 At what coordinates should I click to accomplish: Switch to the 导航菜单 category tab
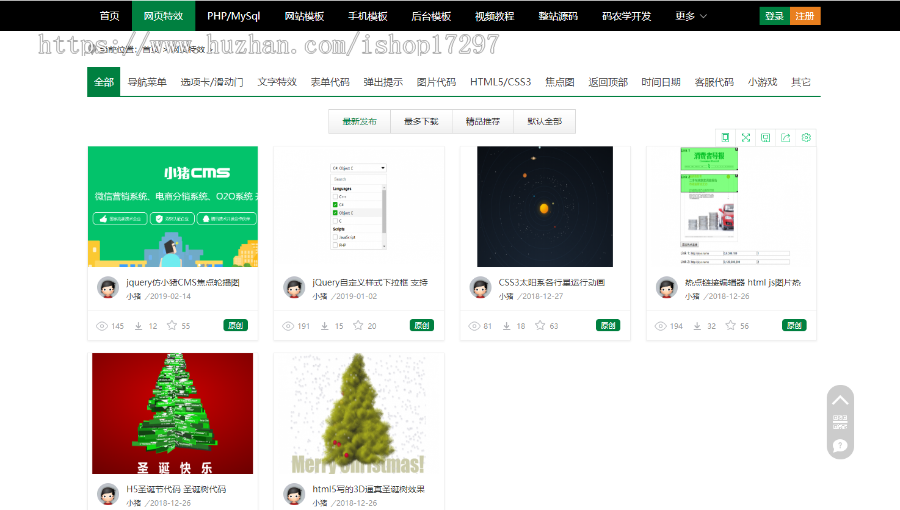pyautogui.click(x=147, y=82)
